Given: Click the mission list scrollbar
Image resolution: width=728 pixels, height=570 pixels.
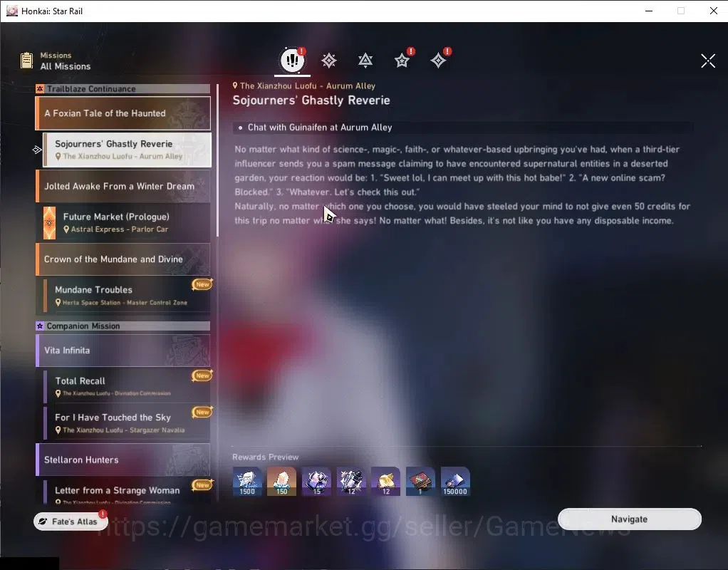Looking at the screenshot, I should 217,160.
